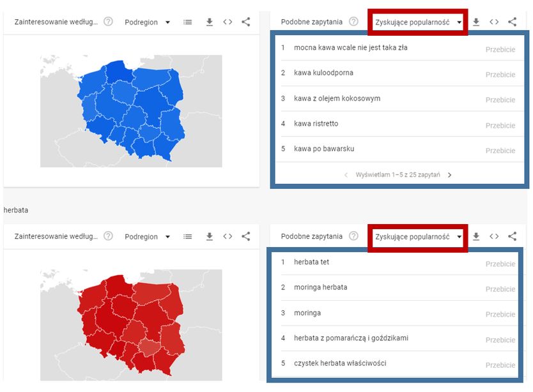Image resolution: width=533 pixels, height=392 pixels.
Task: Click next arrow to show more kawa queries
Action: pos(449,174)
